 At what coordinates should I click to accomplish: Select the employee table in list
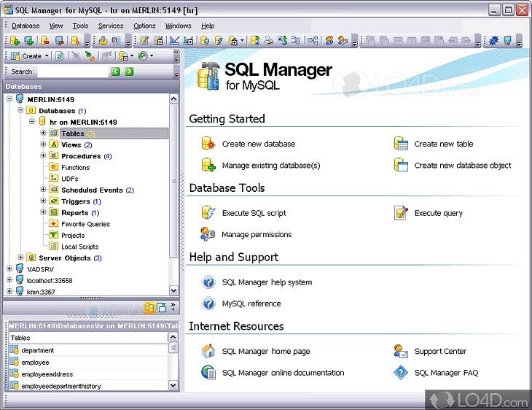point(35,362)
